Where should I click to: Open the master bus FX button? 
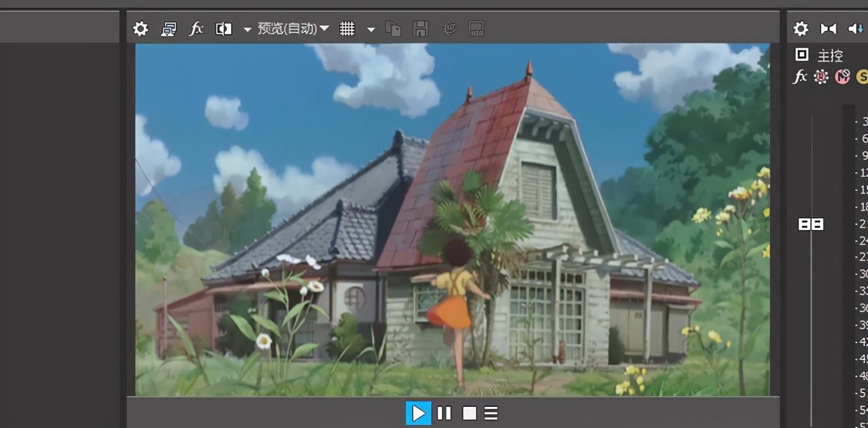[x=800, y=77]
